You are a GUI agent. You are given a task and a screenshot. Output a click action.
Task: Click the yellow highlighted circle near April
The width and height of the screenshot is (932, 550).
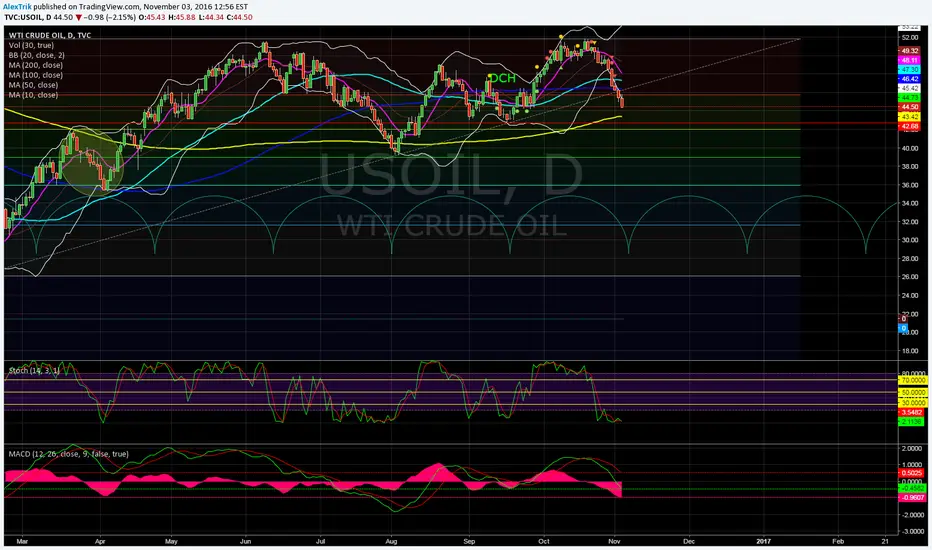tap(90, 162)
